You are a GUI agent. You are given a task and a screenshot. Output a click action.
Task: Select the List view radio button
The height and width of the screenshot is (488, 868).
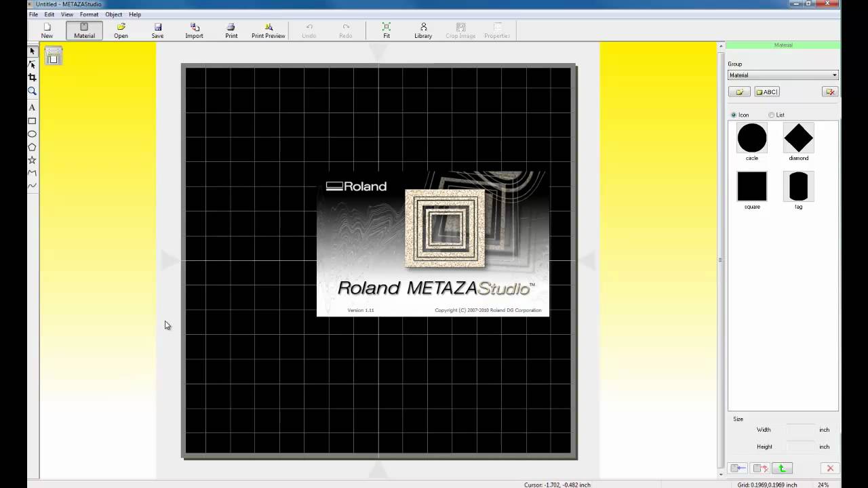click(x=772, y=115)
